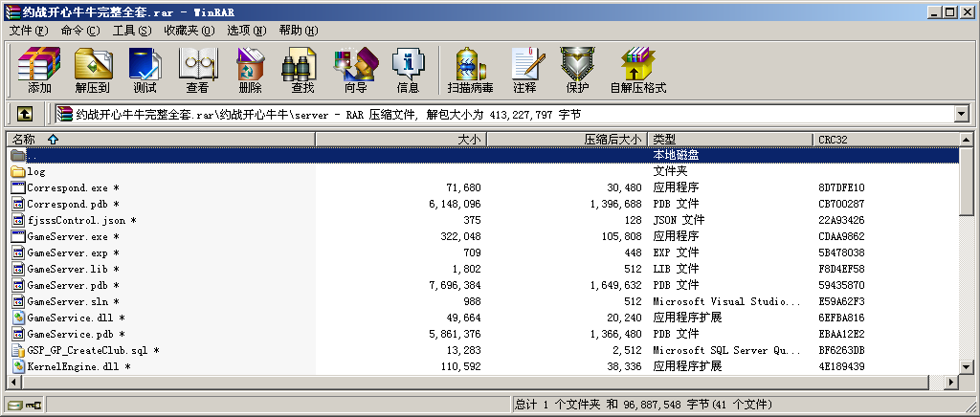Select the GameServer.exe file
Screen dimensions: 980x417
click(x=68, y=236)
